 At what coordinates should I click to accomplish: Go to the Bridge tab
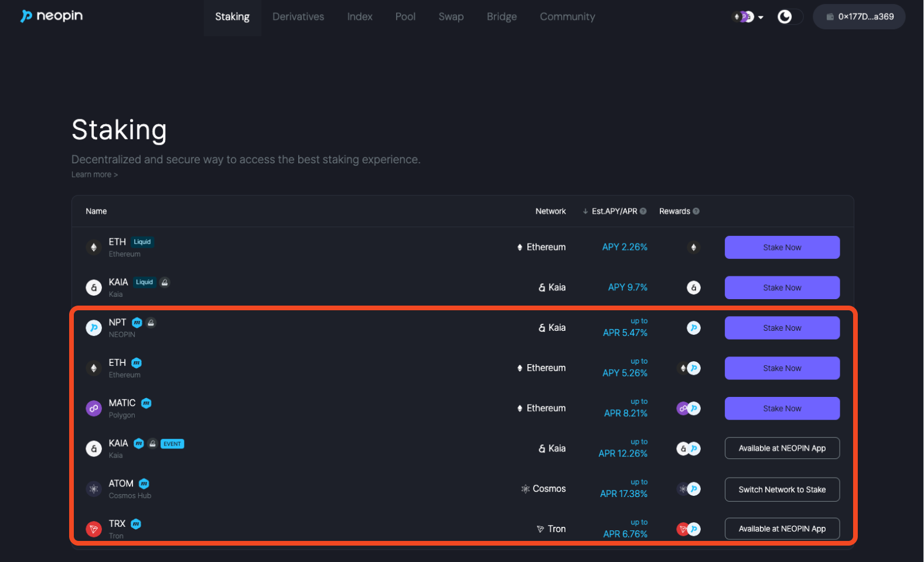click(502, 17)
